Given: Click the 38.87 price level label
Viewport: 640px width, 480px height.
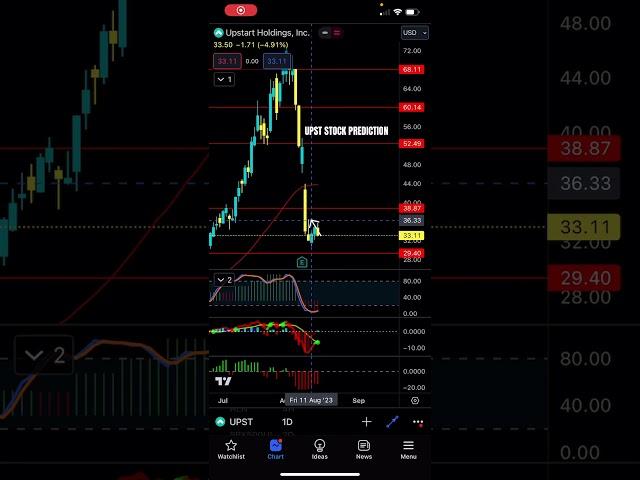Looking at the screenshot, I should coord(412,208).
